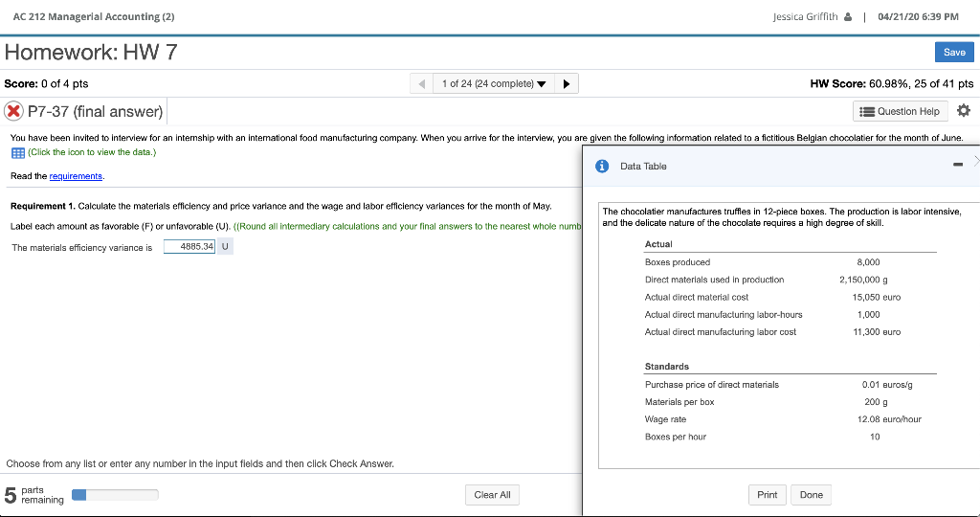Click the text 'Click the icon to view the data'
980x517 pixels.
point(92,152)
